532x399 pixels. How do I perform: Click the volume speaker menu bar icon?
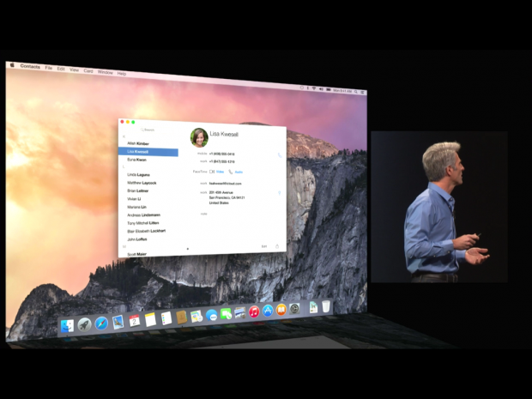pos(321,89)
